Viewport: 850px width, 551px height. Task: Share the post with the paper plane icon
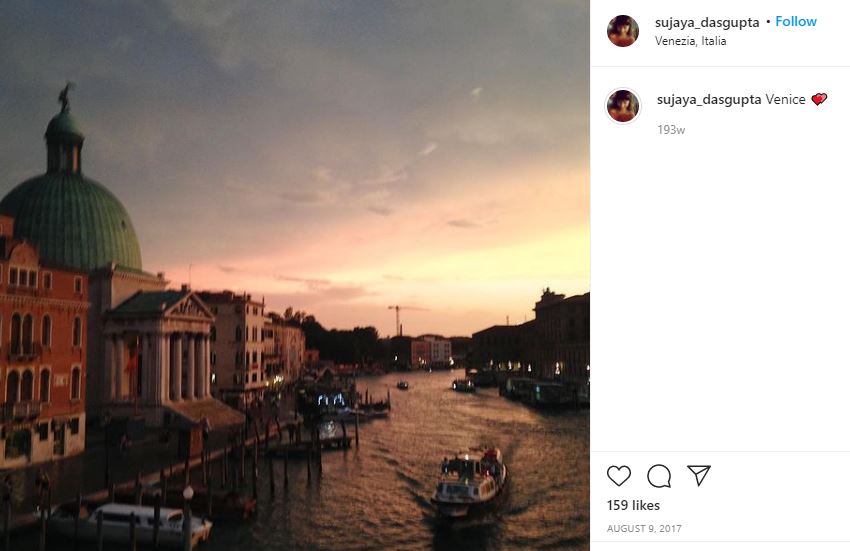click(x=699, y=475)
